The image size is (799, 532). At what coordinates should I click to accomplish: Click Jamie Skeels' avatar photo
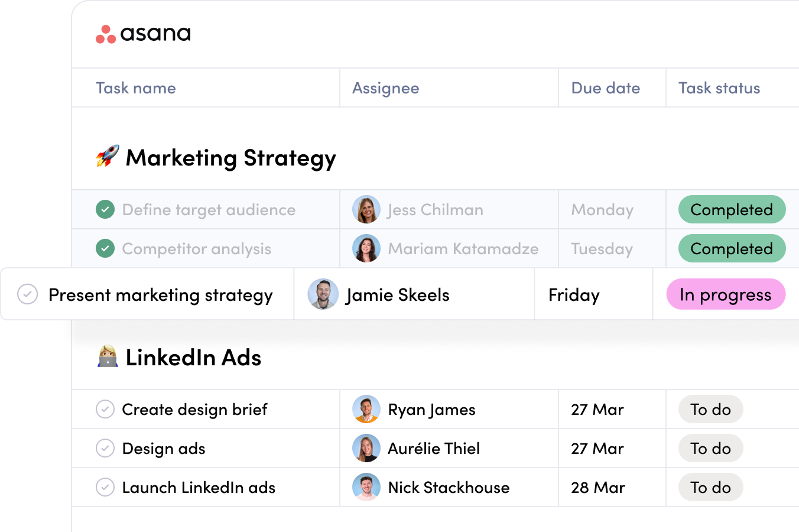click(x=323, y=294)
